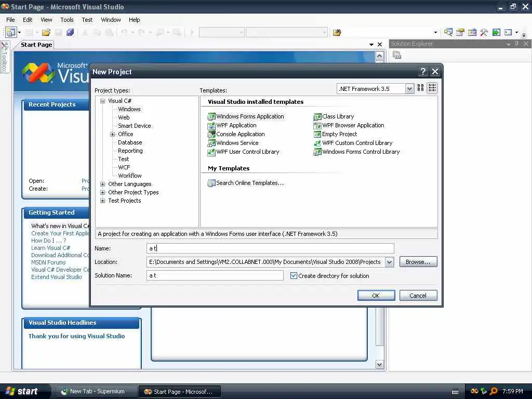The width and height of the screenshot is (532, 399).
Task: Open the File menu
Action: click(10, 20)
